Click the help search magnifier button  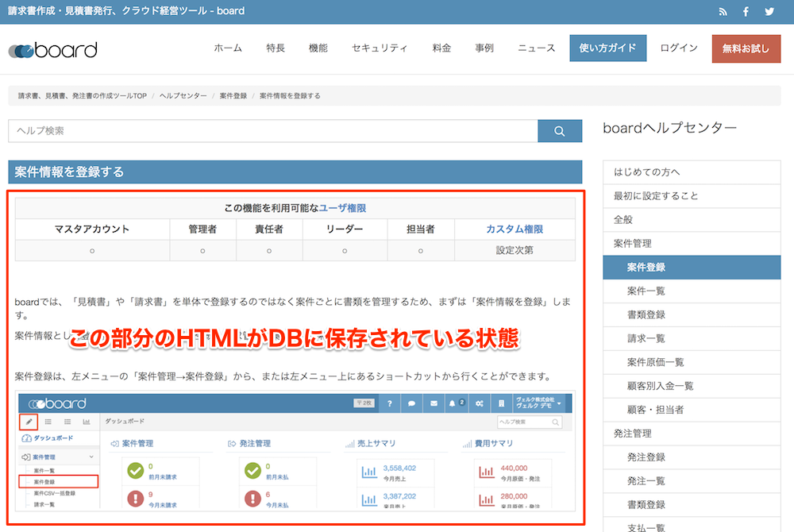click(560, 131)
